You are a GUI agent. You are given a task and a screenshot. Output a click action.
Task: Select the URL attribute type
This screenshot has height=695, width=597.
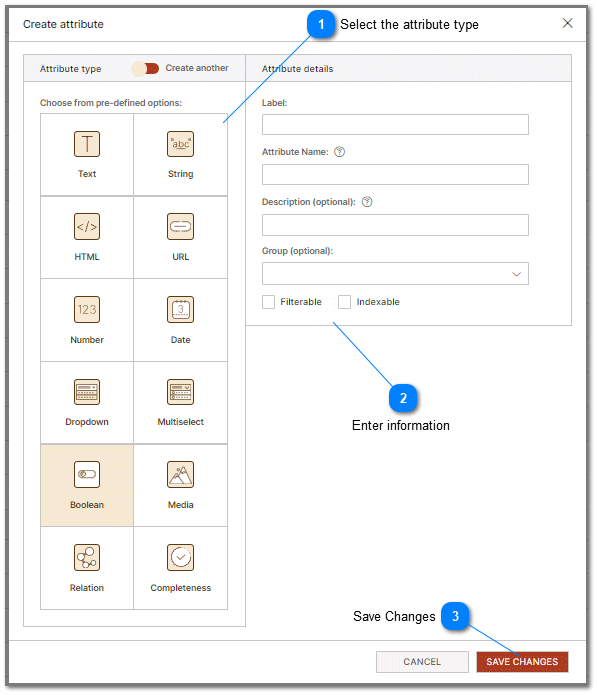[x=180, y=237]
